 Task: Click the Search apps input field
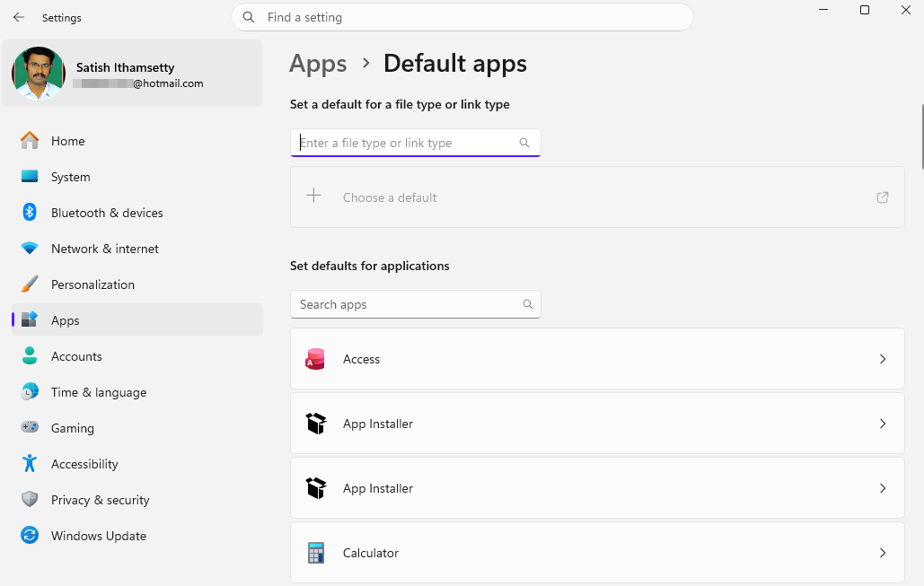point(416,304)
